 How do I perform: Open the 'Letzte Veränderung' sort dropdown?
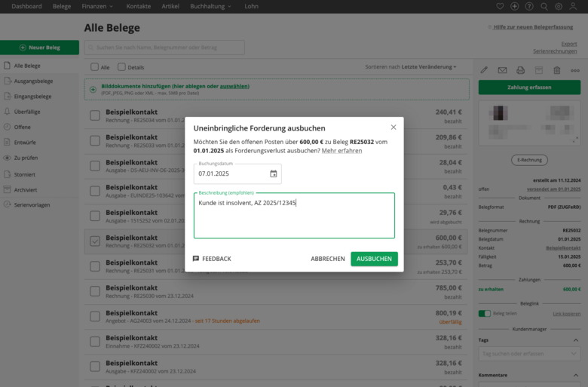tap(428, 67)
